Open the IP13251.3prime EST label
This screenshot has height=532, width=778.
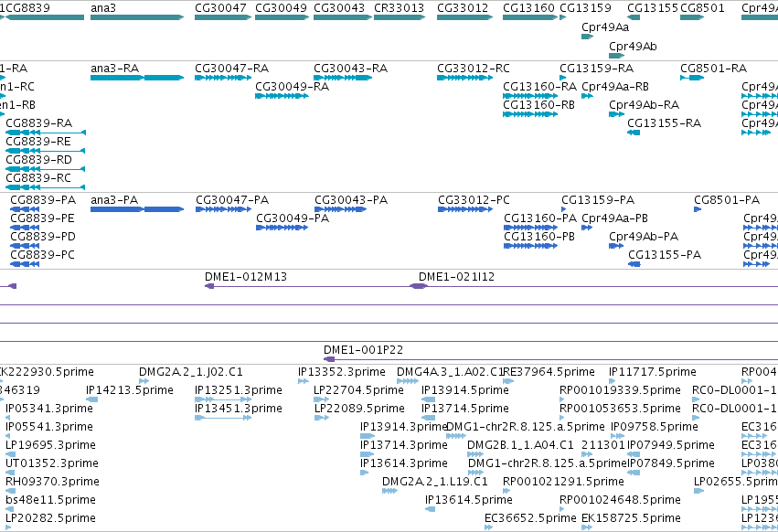point(239,390)
